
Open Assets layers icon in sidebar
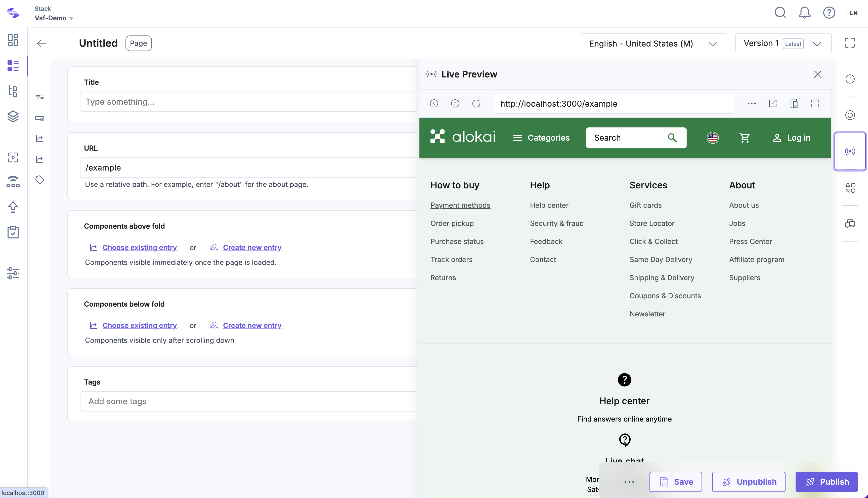click(13, 116)
